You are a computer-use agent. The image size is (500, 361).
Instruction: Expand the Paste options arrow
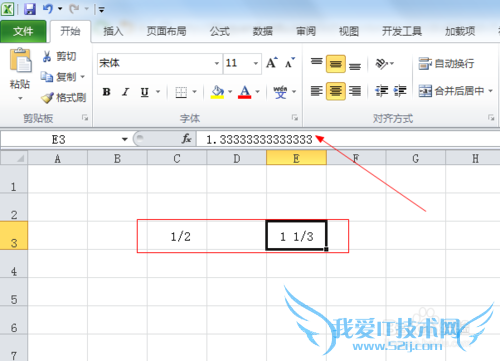20,98
